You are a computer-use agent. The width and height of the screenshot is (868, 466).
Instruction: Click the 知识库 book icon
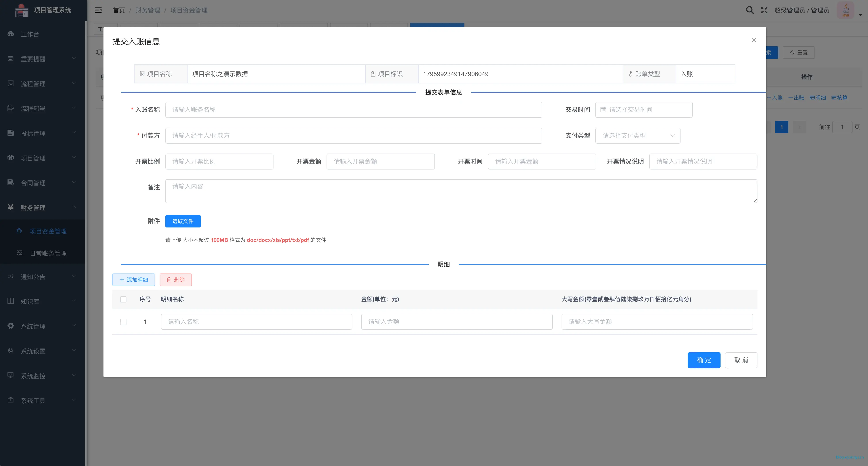point(10,301)
